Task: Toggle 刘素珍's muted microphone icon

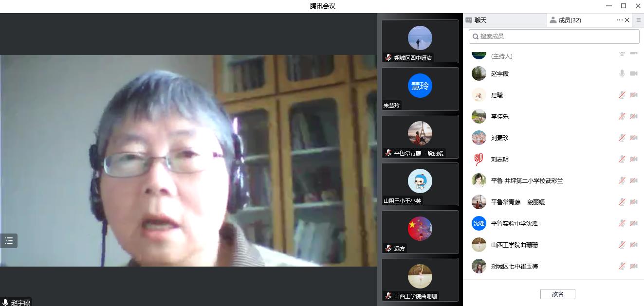Action: [x=622, y=138]
